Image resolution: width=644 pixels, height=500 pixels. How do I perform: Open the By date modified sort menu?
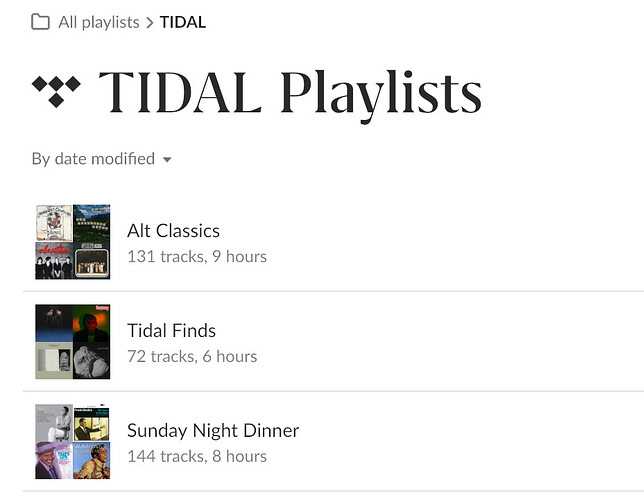[101, 159]
